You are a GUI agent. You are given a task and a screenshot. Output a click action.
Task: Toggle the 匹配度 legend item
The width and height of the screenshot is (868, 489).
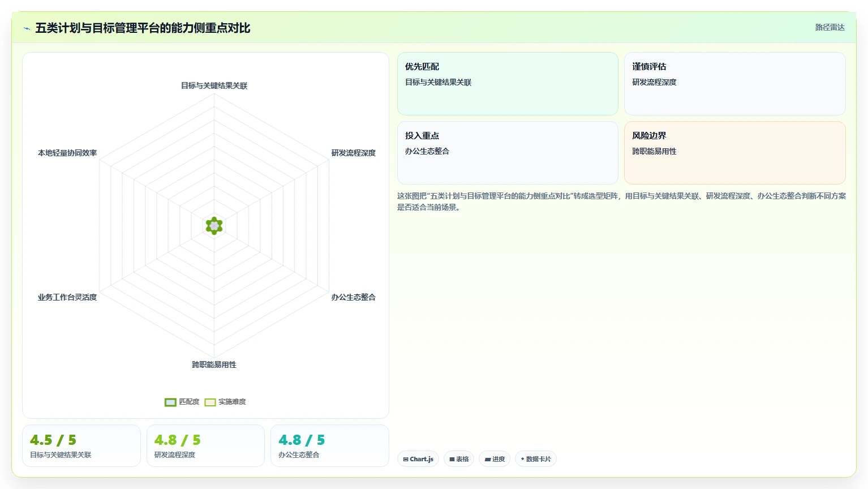coord(182,402)
